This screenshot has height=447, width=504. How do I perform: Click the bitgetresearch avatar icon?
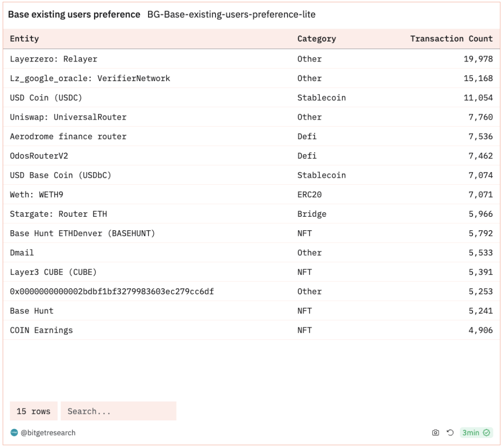(14, 432)
